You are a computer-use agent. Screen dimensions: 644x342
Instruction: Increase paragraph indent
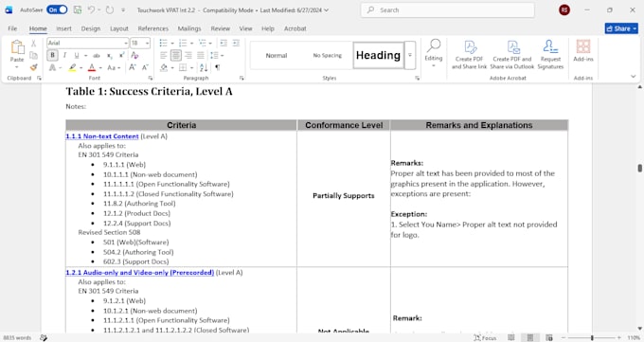[236, 43]
